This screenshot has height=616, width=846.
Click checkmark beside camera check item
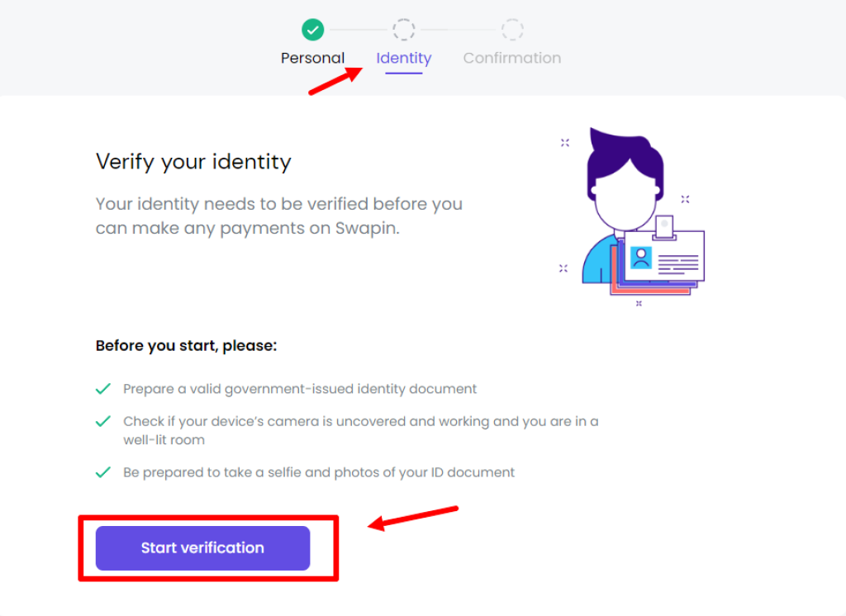pos(103,421)
